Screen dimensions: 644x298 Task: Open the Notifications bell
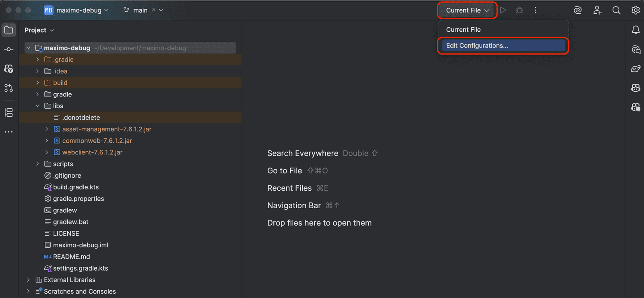click(x=636, y=30)
